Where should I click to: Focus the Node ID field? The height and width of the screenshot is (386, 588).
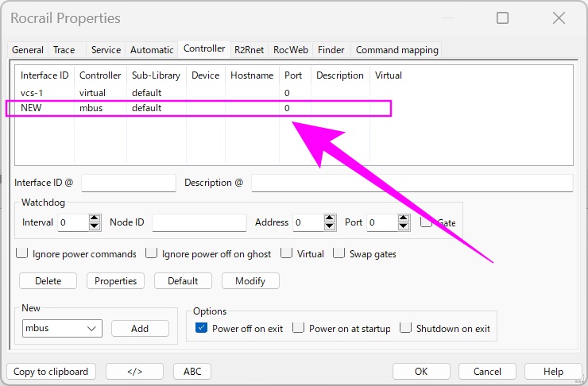click(x=199, y=222)
